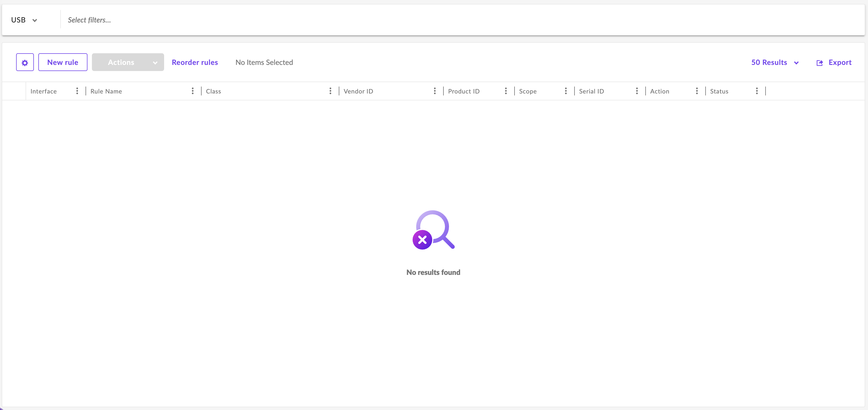Sort by the Rule Name column header

click(106, 91)
